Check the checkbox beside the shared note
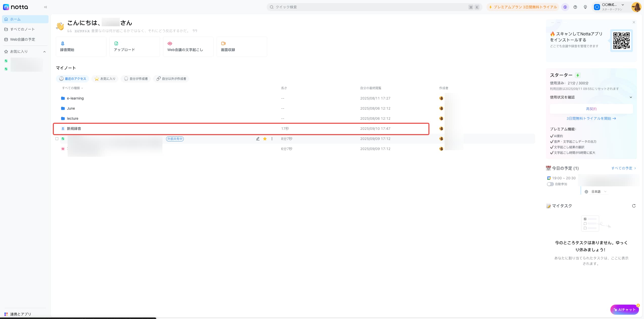Viewport: 644px width, 319px height. pos(57,139)
